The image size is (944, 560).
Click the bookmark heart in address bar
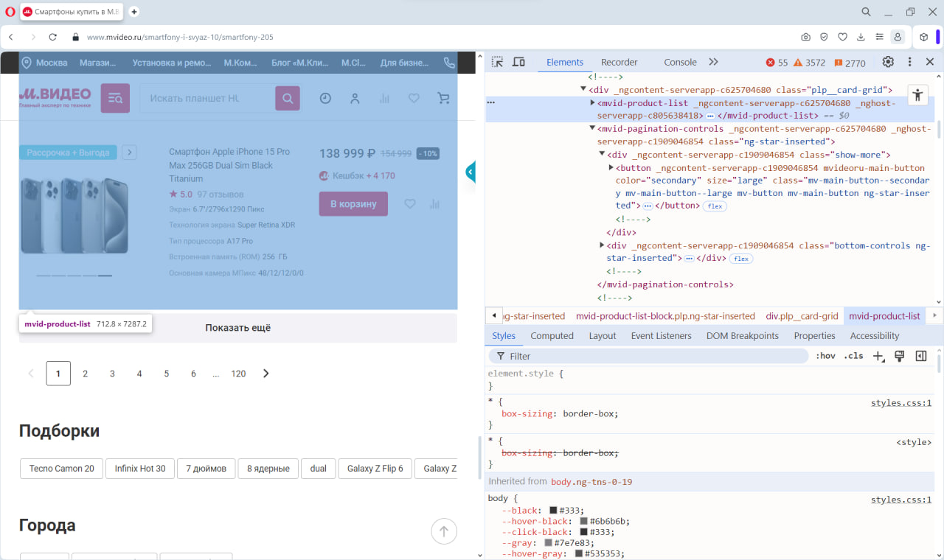pos(841,37)
